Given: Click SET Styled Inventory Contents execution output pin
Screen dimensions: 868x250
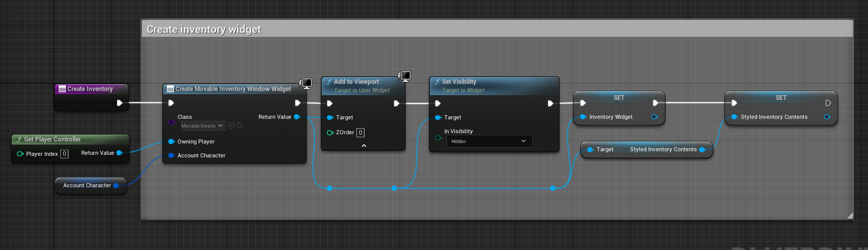Looking at the screenshot, I should [828, 103].
